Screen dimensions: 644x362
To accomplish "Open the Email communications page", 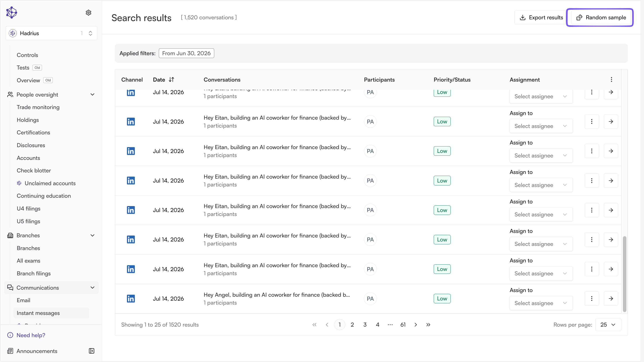I will (24, 300).
